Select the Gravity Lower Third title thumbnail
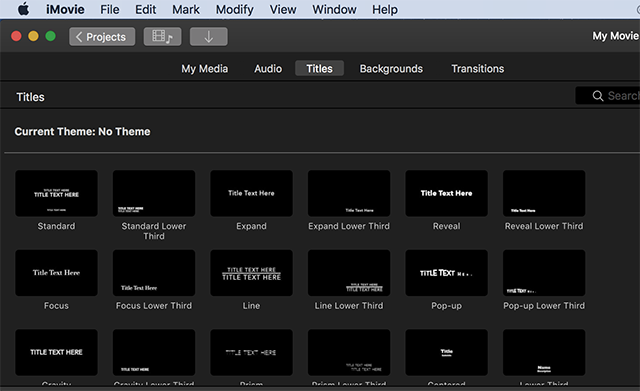This screenshot has width=640, height=391. tap(154, 353)
